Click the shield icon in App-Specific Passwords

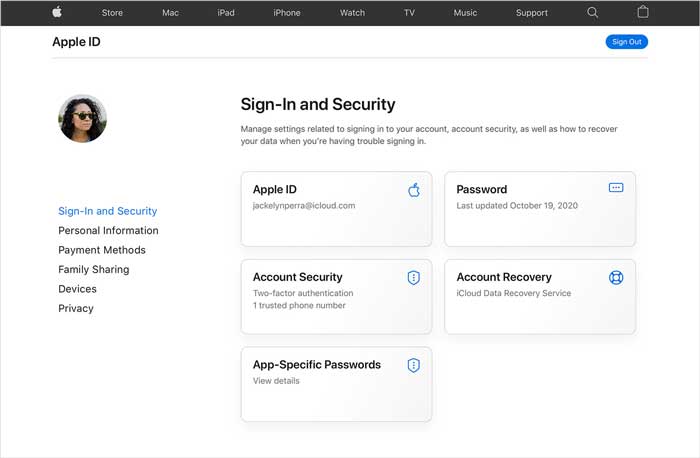(414, 365)
